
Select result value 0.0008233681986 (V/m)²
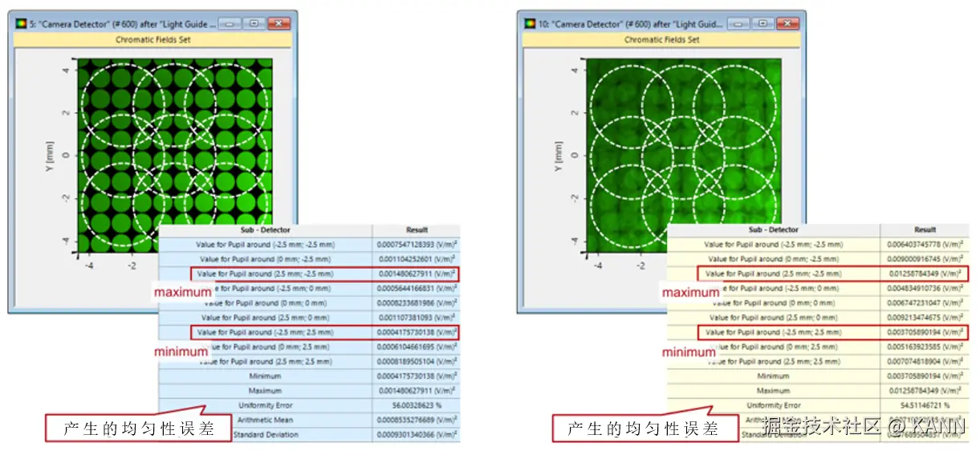(x=417, y=303)
